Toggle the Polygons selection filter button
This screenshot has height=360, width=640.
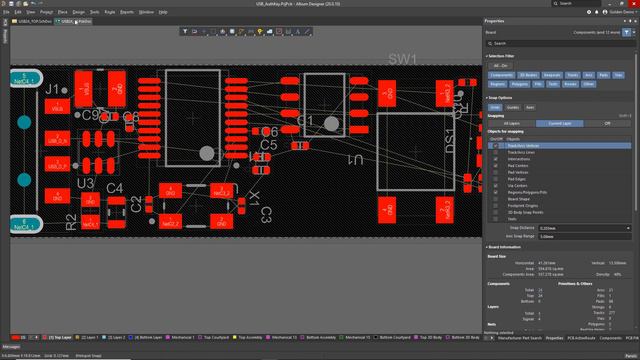click(520, 84)
